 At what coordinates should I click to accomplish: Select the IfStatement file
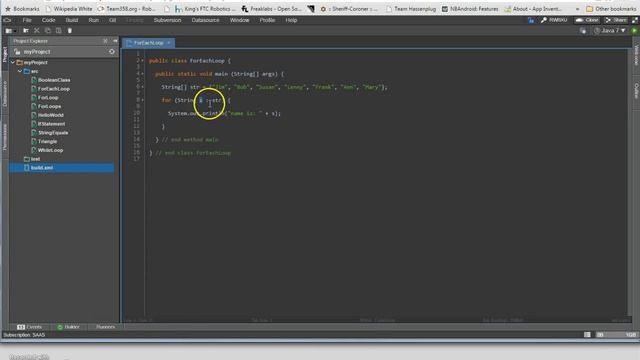pyautogui.click(x=48, y=124)
